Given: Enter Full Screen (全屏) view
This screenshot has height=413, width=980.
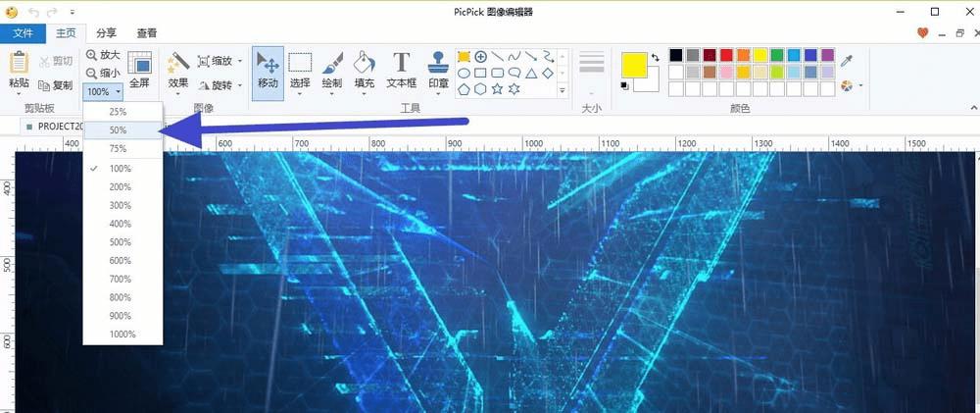Looking at the screenshot, I should pos(139,69).
